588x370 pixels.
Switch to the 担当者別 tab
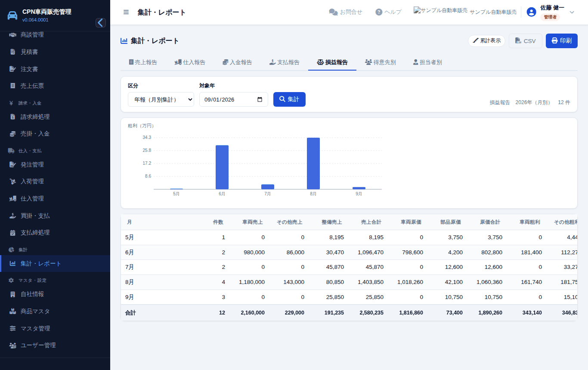427,62
